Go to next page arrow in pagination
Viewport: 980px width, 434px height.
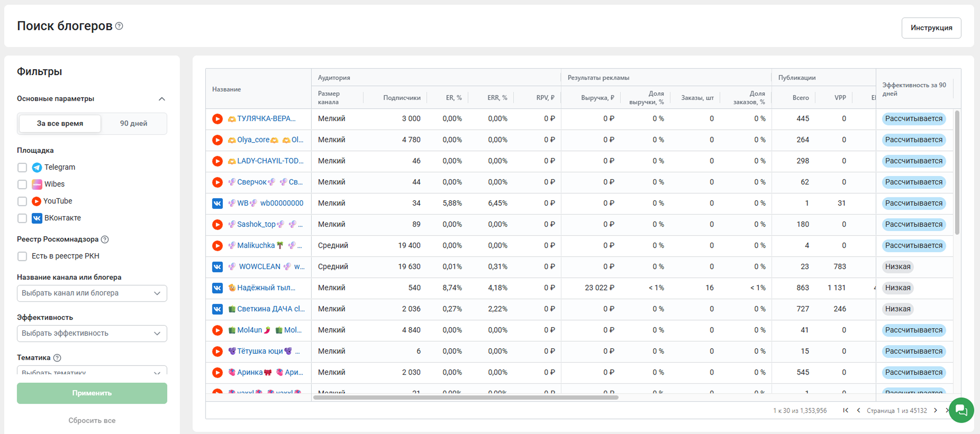tap(935, 410)
